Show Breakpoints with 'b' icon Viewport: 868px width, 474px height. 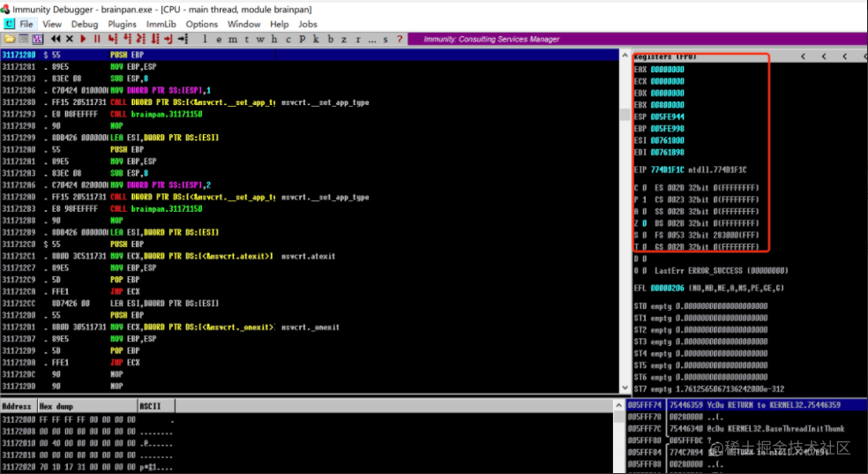(x=330, y=39)
